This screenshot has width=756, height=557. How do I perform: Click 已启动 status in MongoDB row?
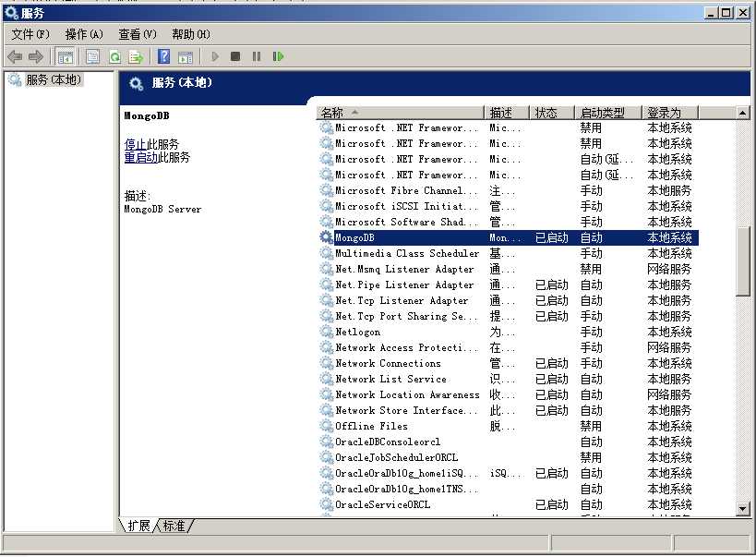click(x=552, y=237)
